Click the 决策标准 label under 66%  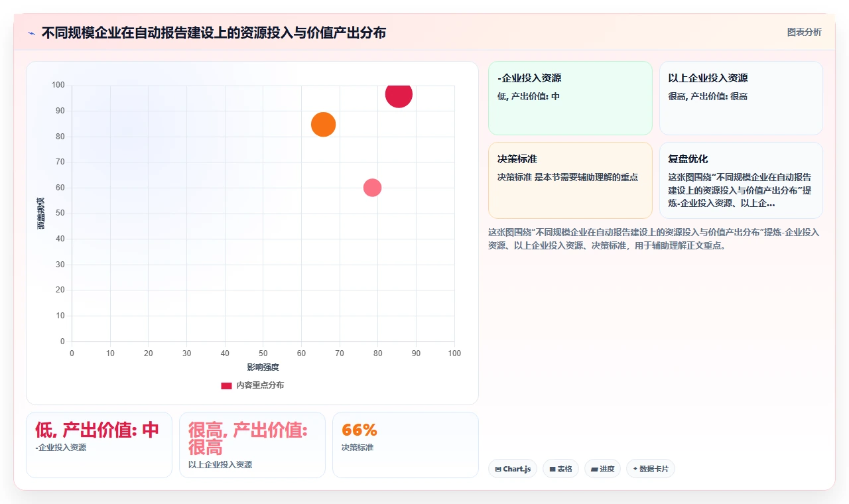click(x=358, y=448)
